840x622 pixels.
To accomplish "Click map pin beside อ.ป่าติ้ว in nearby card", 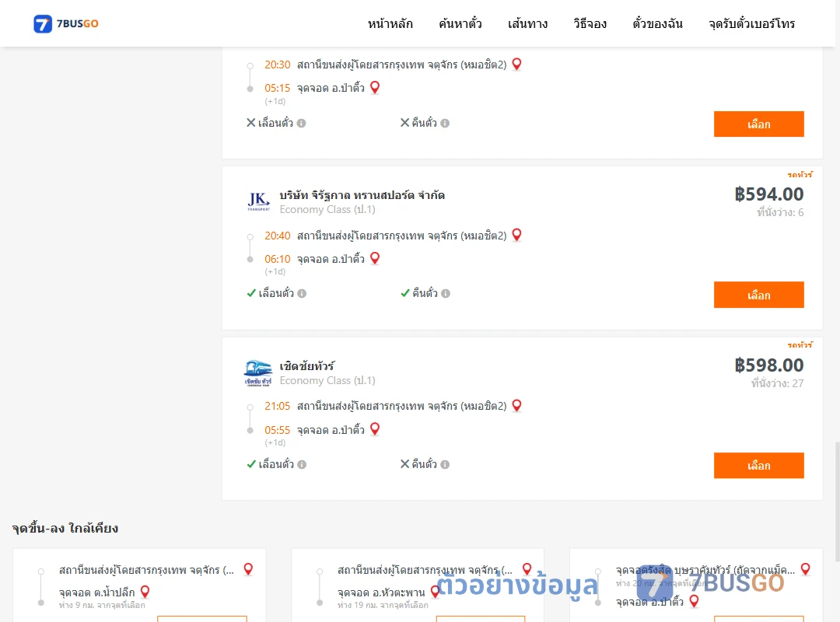I will (695, 602).
